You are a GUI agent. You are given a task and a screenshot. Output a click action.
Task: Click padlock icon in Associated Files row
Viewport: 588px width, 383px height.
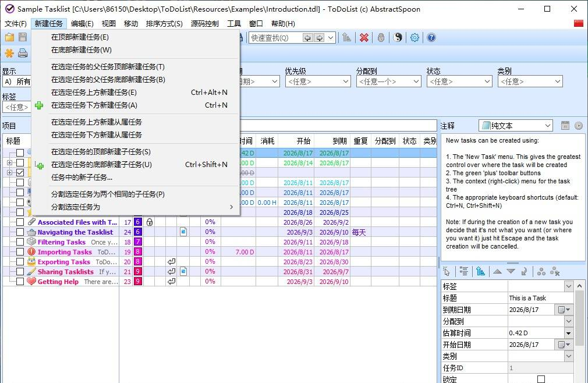tap(150, 222)
